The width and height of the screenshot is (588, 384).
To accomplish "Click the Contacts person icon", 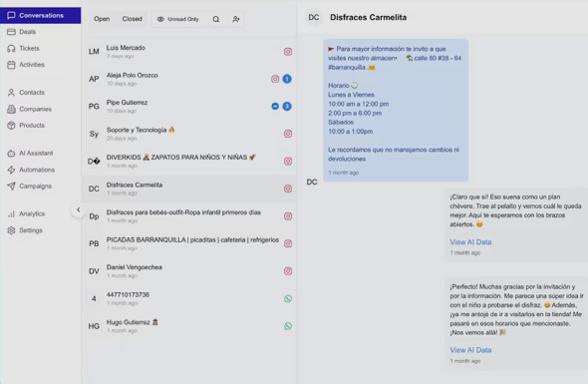I will [x=11, y=93].
